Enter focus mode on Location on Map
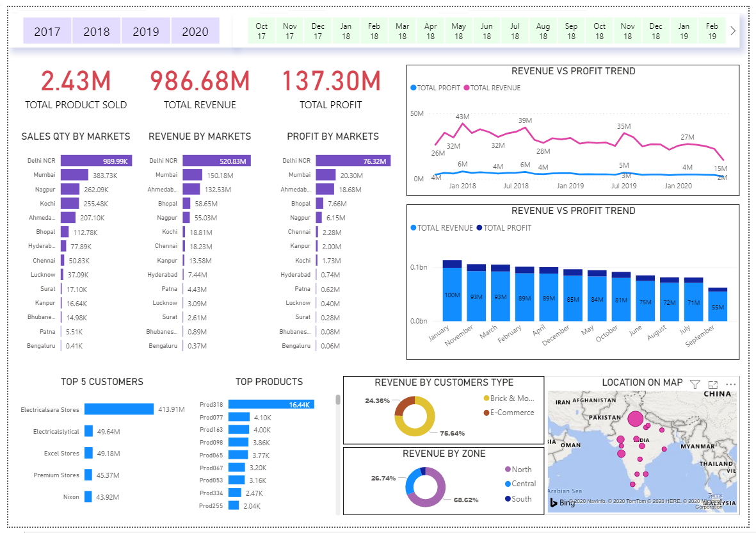This screenshot has height=533, width=756. pos(713,384)
